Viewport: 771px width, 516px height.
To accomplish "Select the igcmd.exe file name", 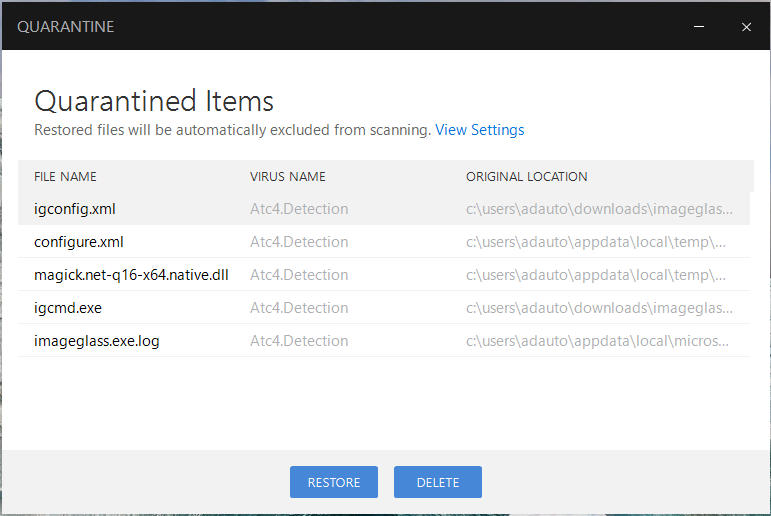I will click(x=68, y=308).
